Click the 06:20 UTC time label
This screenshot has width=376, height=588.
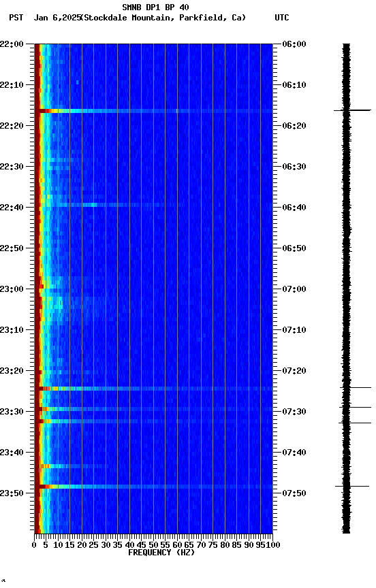[294, 126]
